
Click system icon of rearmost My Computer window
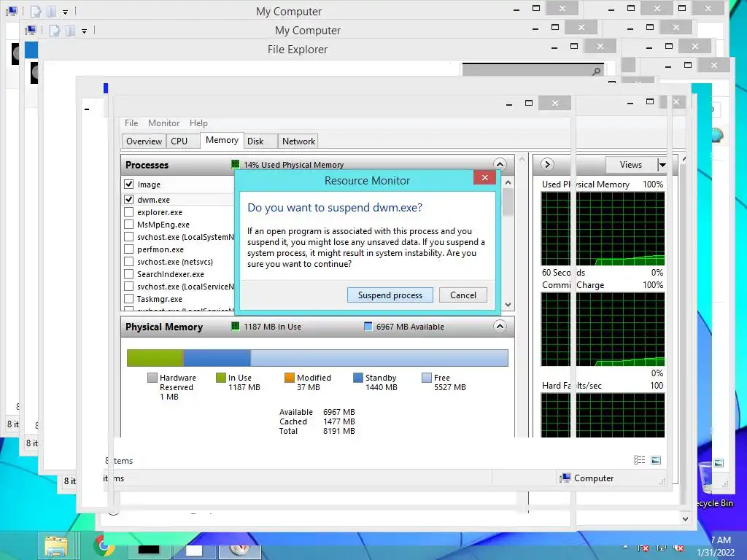[x=12, y=10]
